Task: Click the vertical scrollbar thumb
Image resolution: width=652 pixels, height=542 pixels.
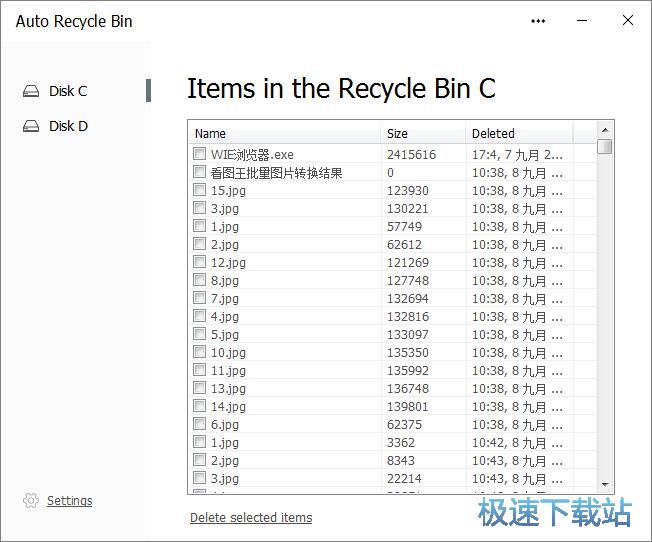Action: coord(605,146)
